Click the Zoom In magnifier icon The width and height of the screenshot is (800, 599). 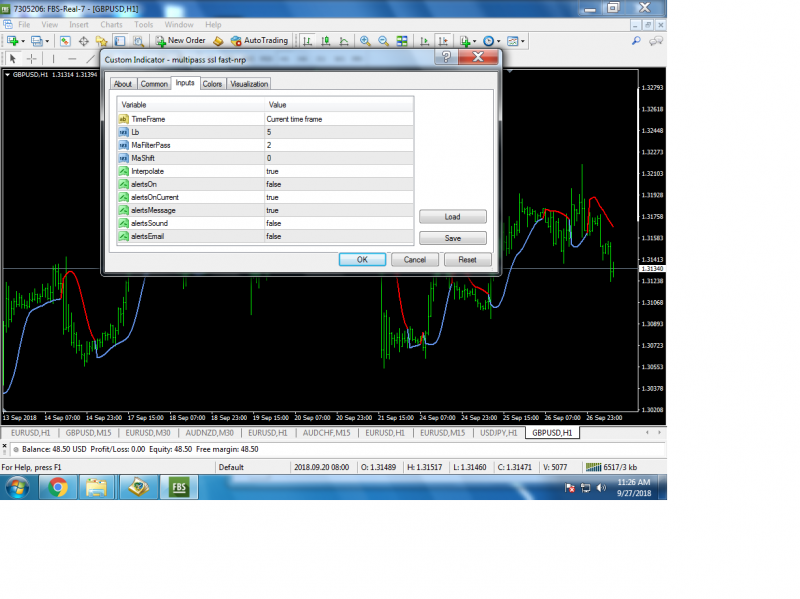point(365,41)
